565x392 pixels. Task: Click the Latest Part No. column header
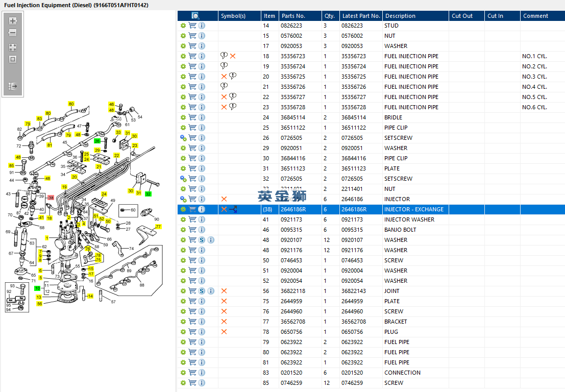(361, 16)
